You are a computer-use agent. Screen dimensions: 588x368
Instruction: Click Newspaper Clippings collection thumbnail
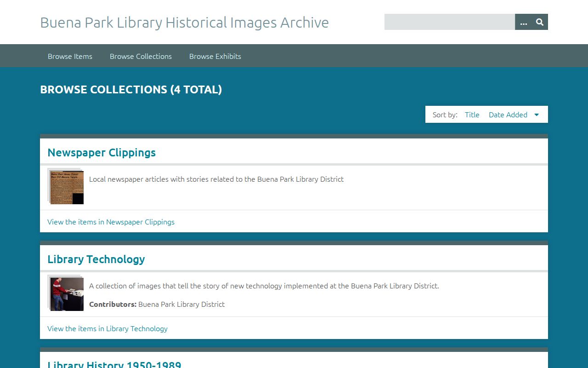[66, 186]
